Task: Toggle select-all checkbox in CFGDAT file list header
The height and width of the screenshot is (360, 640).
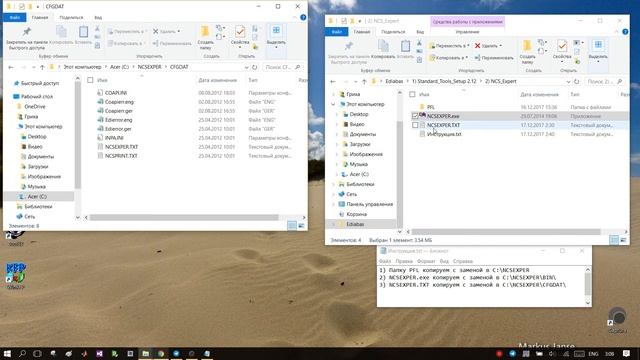Action: [90, 80]
